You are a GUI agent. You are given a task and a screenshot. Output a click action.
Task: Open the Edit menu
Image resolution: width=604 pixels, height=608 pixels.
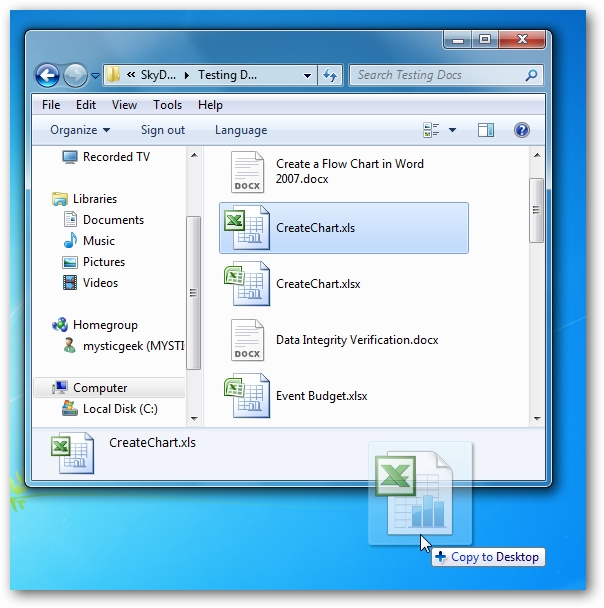click(x=86, y=105)
